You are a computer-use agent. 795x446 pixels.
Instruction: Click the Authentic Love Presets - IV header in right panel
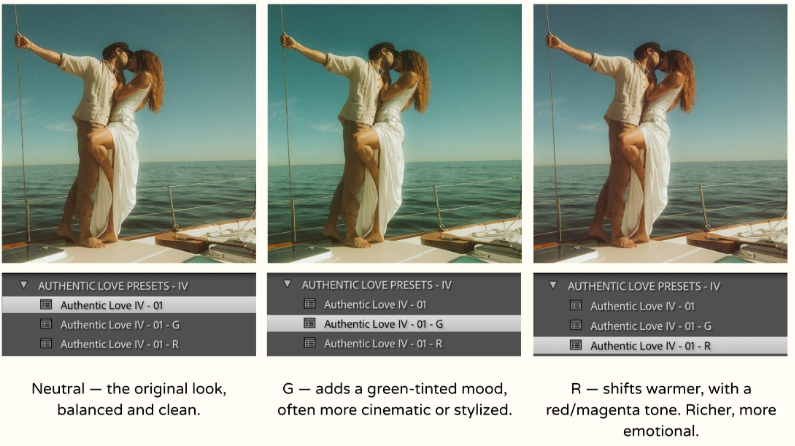click(x=644, y=286)
